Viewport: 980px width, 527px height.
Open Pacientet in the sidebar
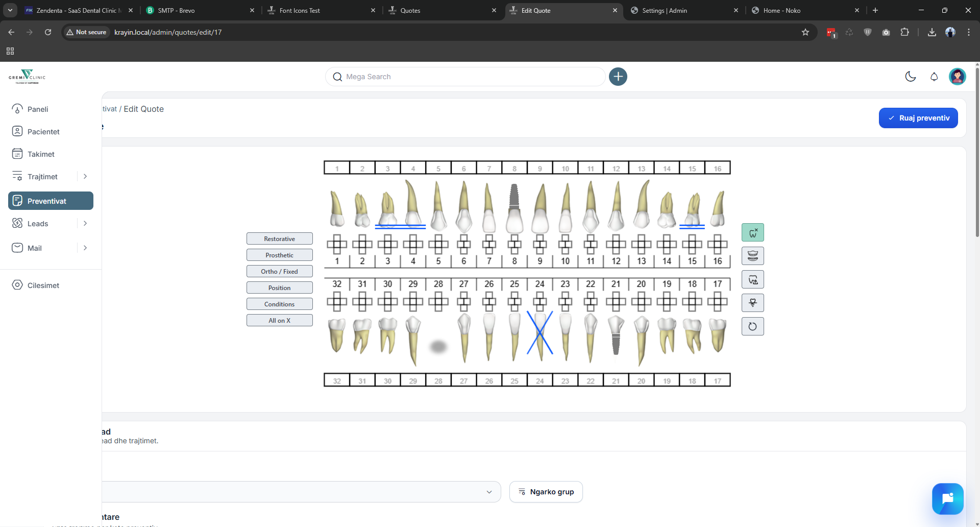[43, 132]
